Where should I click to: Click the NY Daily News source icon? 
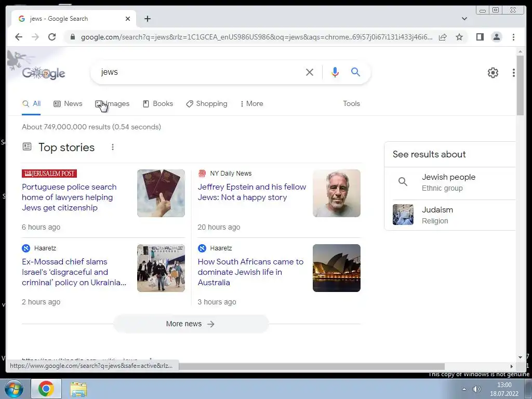point(202,174)
